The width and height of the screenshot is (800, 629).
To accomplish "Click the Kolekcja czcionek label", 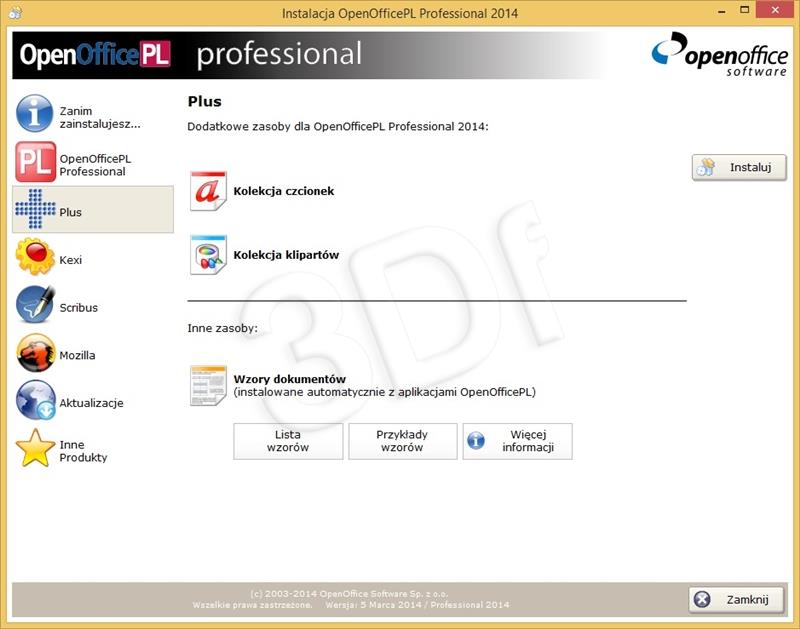I will coord(284,191).
